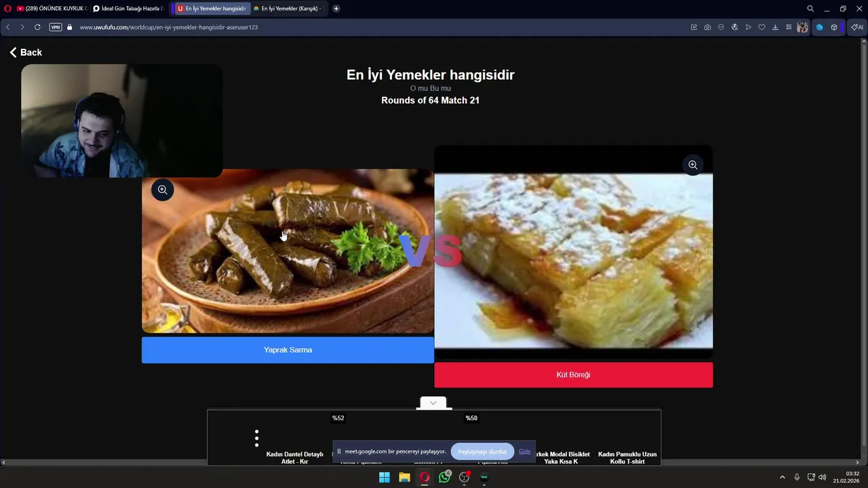The width and height of the screenshot is (868, 488).
Task: Open the send flow arrow icon
Action: [748, 27]
